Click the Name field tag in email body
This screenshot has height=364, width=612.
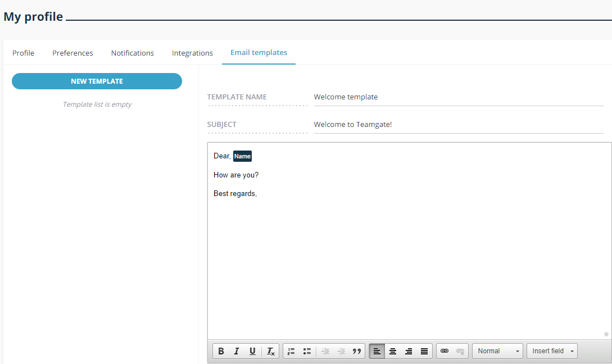pyautogui.click(x=242, y=156)
